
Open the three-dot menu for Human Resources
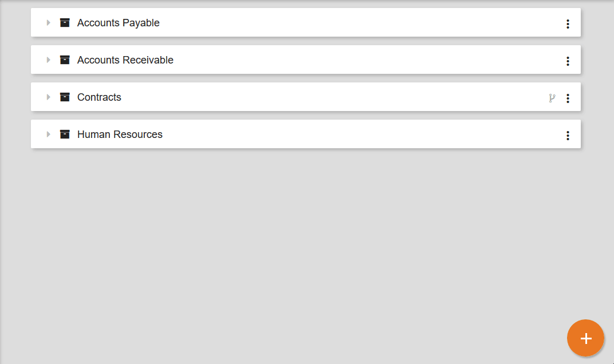pos(568,135)
